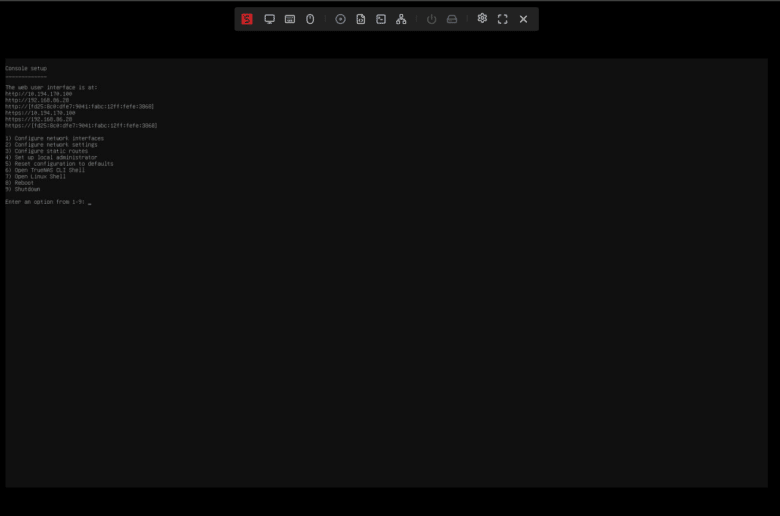Image resolution: width=780 pixels, height=516 pixels.
Task: Click '2) Configure network settings' line
Action: point(51,145)
